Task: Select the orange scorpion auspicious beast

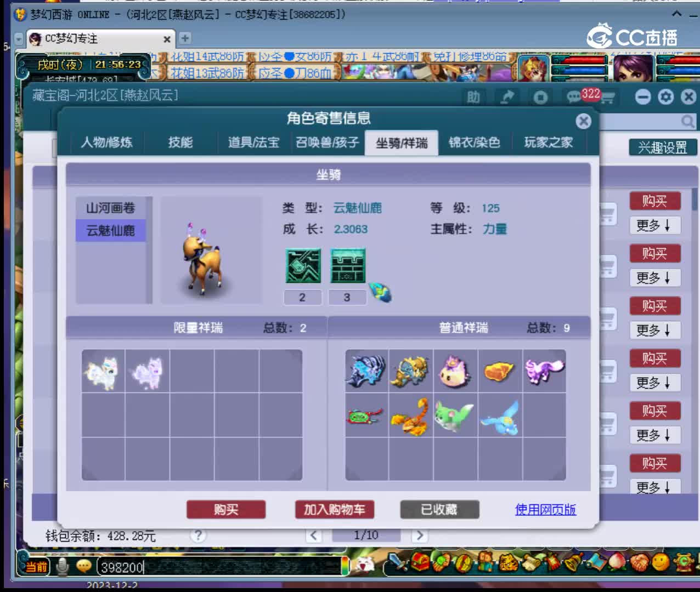Action: (411, 416)
